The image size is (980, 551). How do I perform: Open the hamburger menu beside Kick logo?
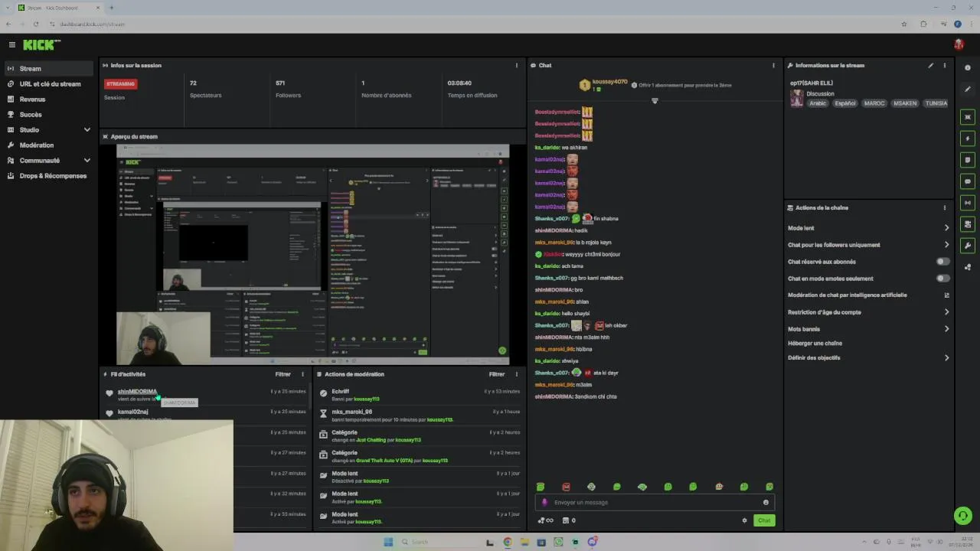tap(11, 44)
